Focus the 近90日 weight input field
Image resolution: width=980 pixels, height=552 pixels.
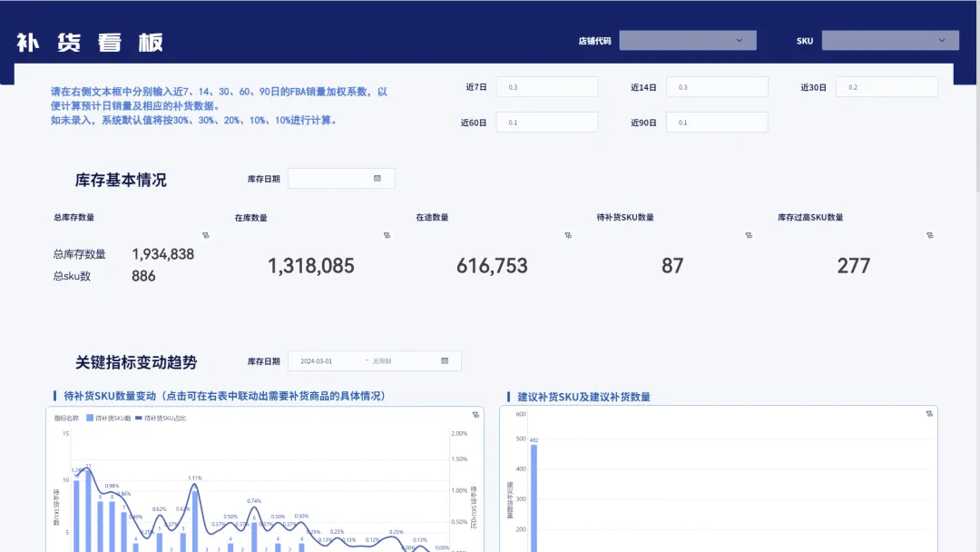pyautogui.click(x=717, y=123)
